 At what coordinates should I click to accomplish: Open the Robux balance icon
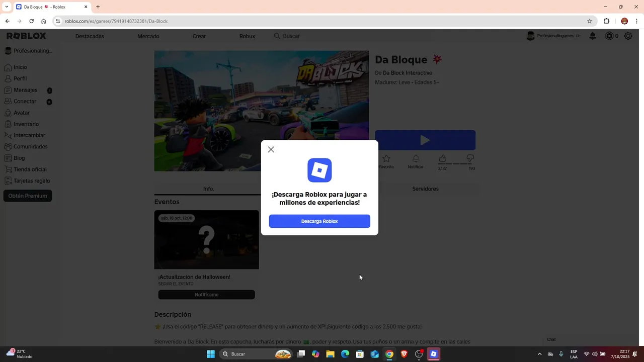tap(609, 36)
